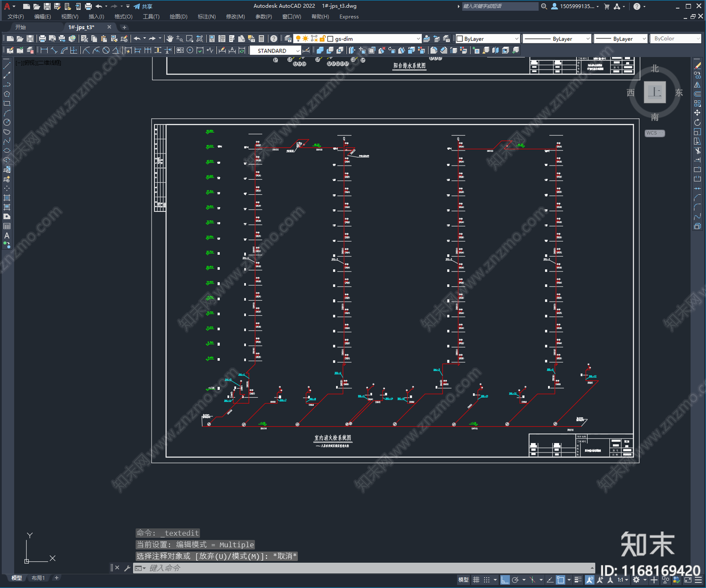Open a new drawing tab with plus button
The image size is (706, 588).
124,27
